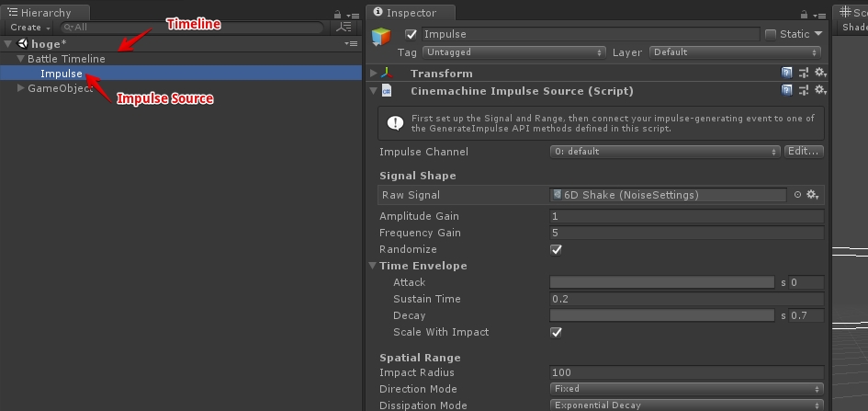The image size is (868, 411).
Task: Open the Inspector panel options menu
Action: click(x=819, y=16)
